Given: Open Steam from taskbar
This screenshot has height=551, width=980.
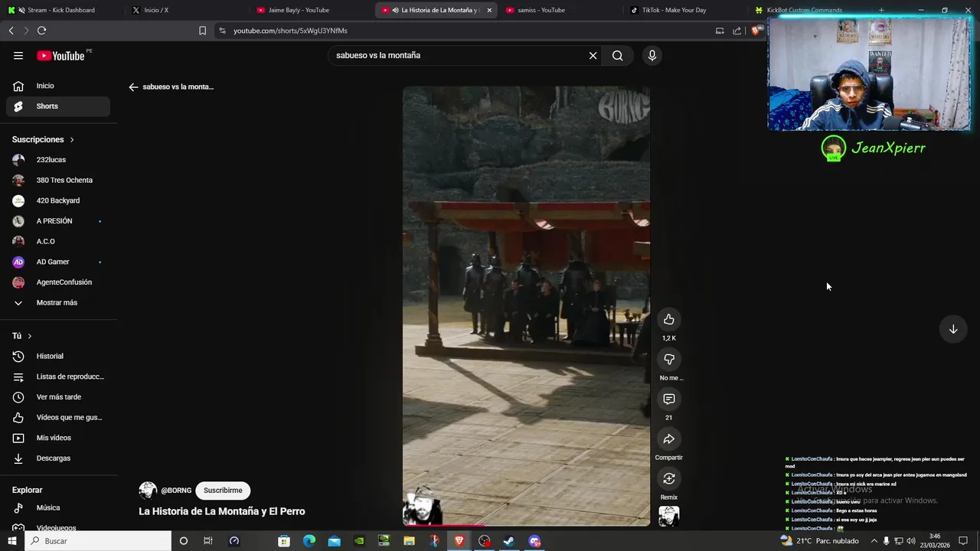Looking at the screenshot, I should click(x=509, y=541).
